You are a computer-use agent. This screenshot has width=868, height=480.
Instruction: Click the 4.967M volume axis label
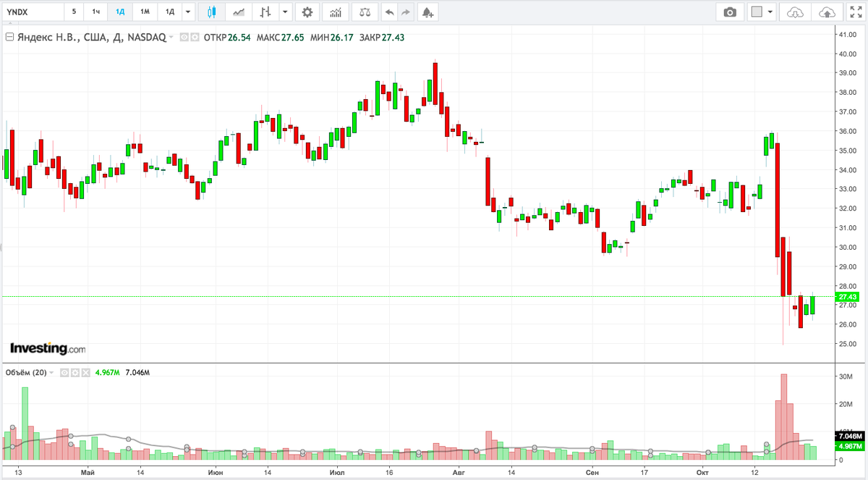click(848, 447)
